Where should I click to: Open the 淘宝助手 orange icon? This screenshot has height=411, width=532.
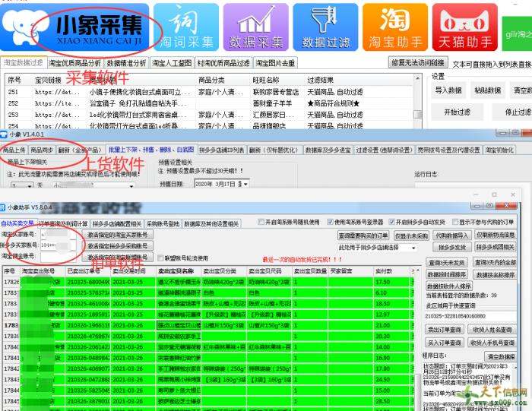click(x=395, y=27)
